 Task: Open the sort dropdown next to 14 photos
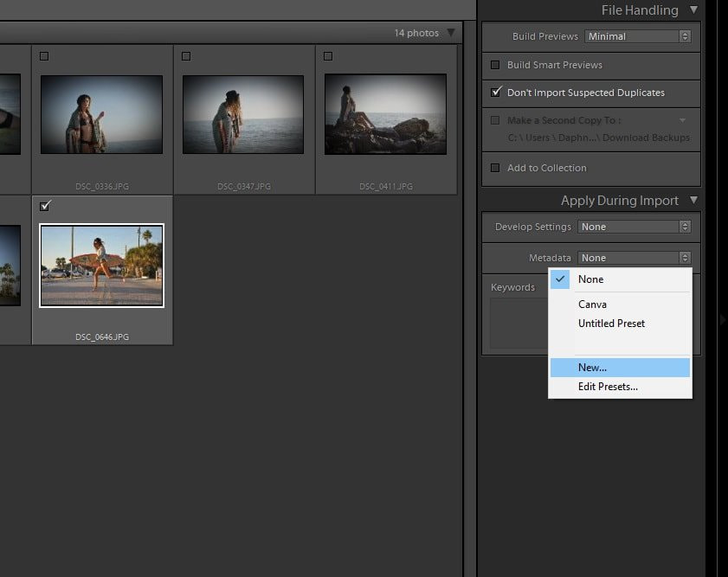point(449,33)
